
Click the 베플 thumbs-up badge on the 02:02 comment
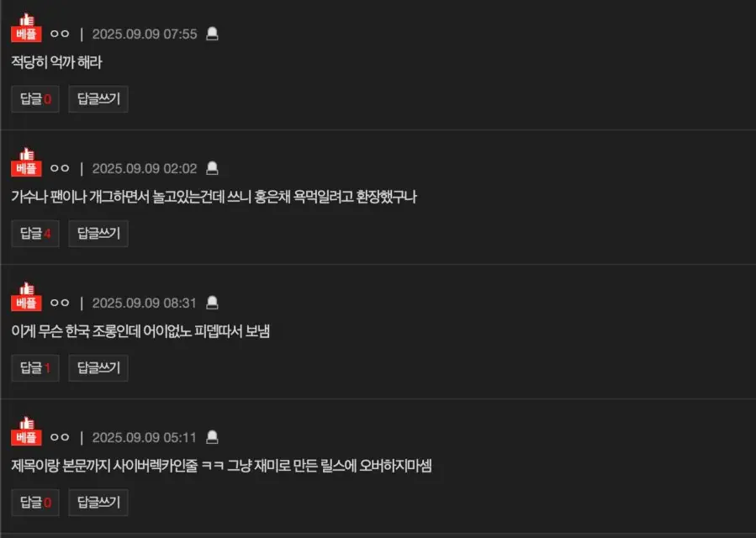click(x=26, y=162)
